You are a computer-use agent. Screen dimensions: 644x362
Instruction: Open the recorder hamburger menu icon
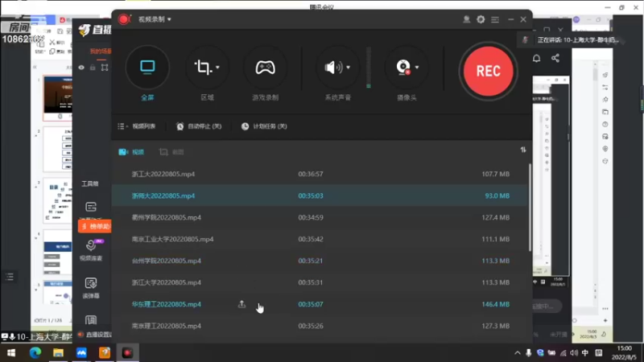click(x=495, y=19)
